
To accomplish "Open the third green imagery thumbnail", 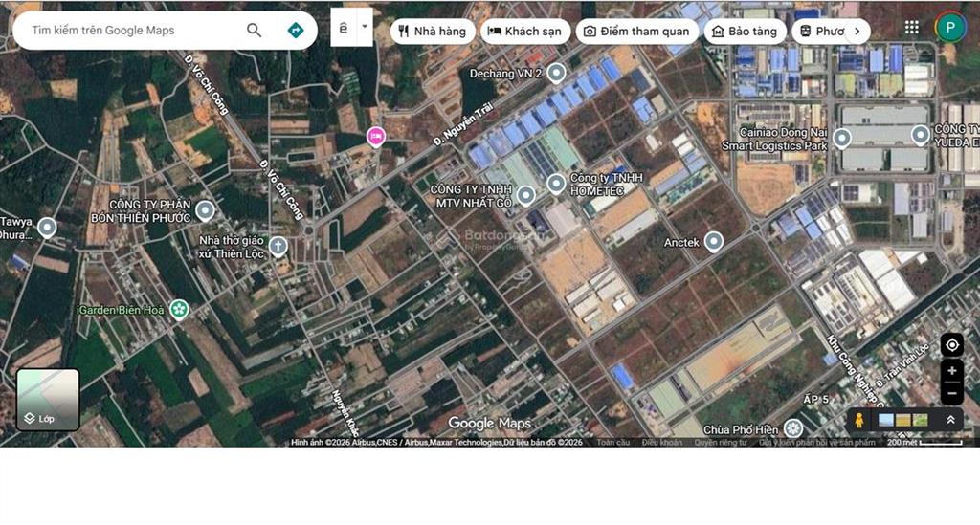I will 921,420.
